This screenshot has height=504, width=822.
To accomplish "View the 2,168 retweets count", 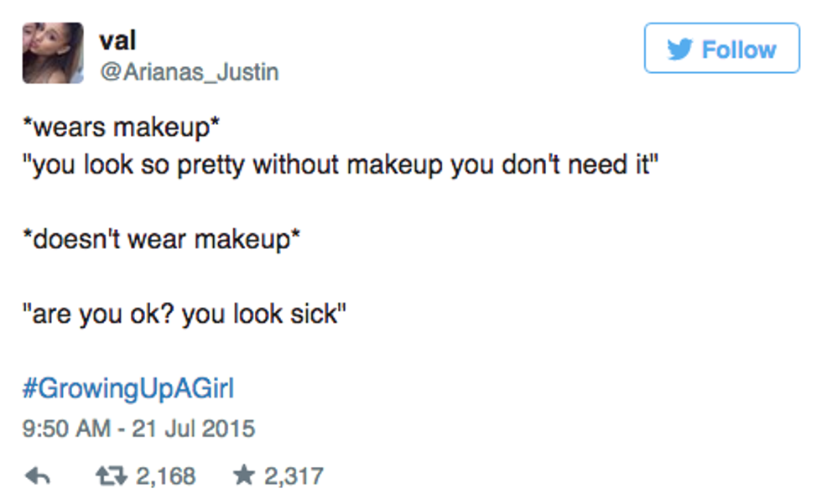I will 166,476.
